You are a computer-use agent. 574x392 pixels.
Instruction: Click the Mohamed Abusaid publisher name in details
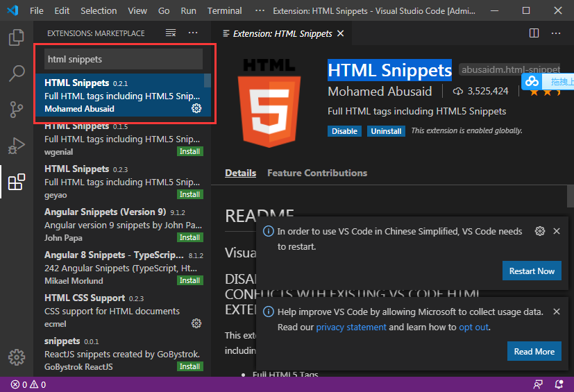[380, 91]
